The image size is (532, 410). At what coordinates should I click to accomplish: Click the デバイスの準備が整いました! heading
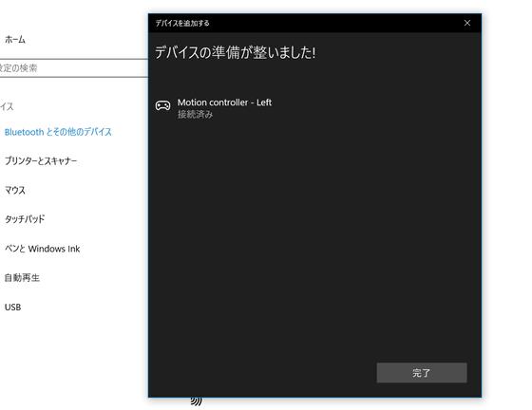pos(236,52)
